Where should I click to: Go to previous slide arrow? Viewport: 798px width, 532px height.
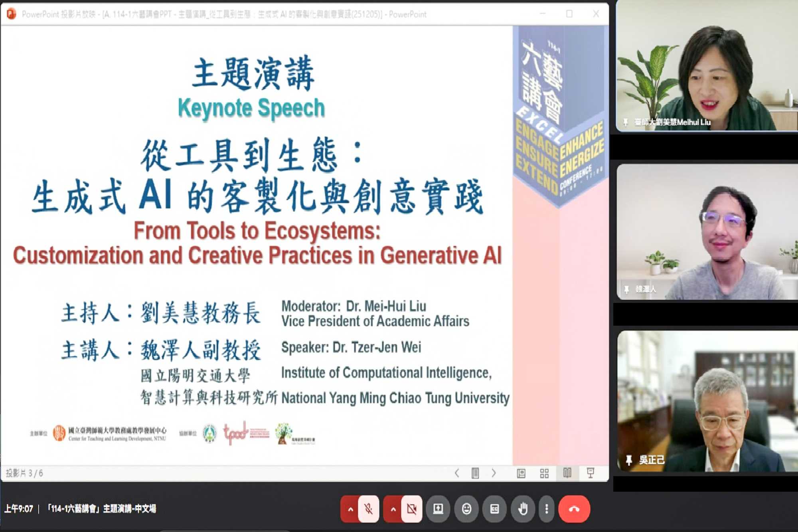pos(457,473)
